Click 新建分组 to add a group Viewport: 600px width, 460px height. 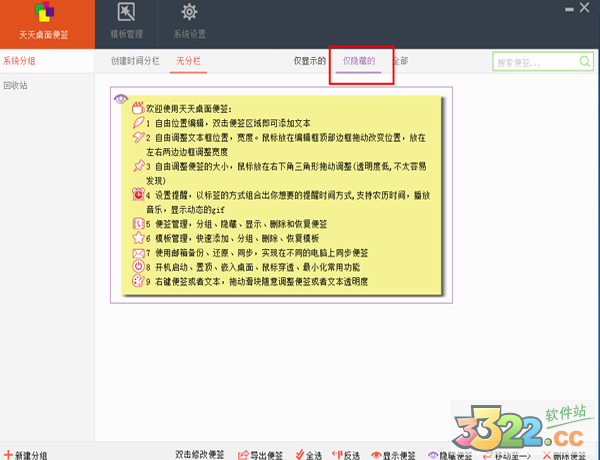tap(25, 455)
